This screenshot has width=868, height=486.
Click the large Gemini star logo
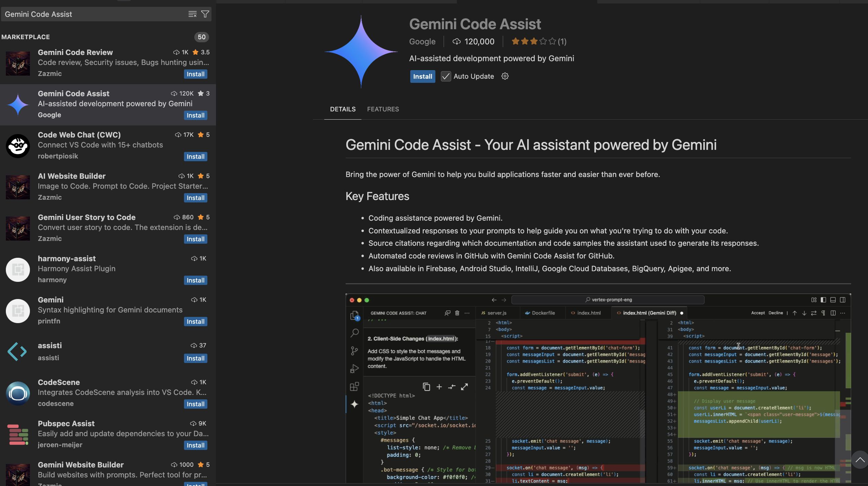coord(361,52)
